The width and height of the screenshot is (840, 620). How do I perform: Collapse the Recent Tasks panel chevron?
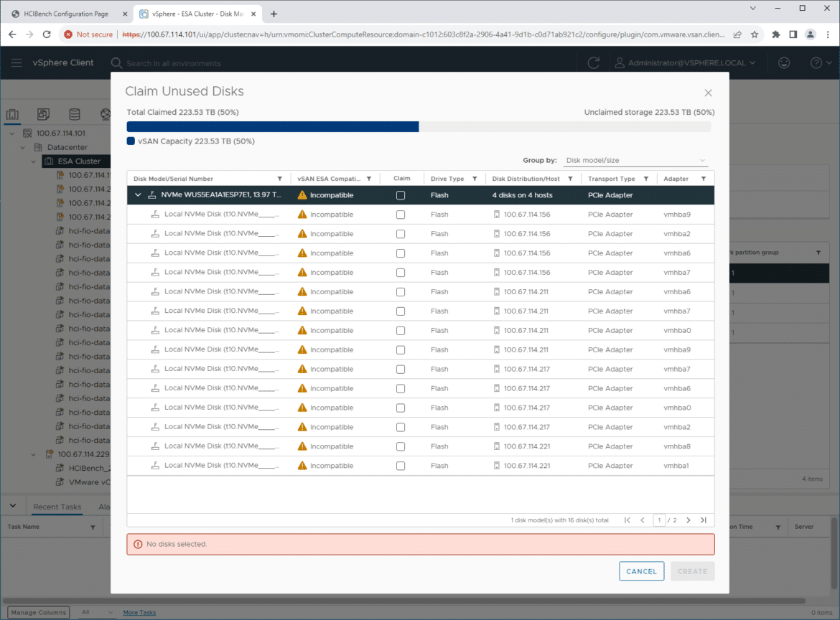(x=13, y=506)
